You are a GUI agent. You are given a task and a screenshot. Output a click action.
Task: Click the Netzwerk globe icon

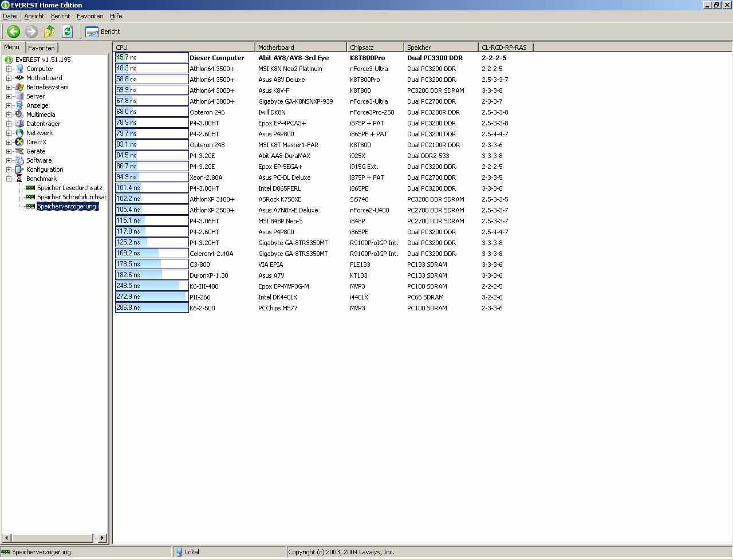19,133
